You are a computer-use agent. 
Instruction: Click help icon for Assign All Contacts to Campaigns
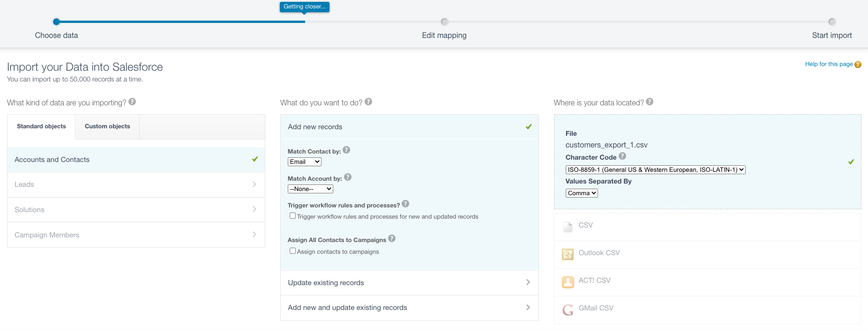point(392,239)
